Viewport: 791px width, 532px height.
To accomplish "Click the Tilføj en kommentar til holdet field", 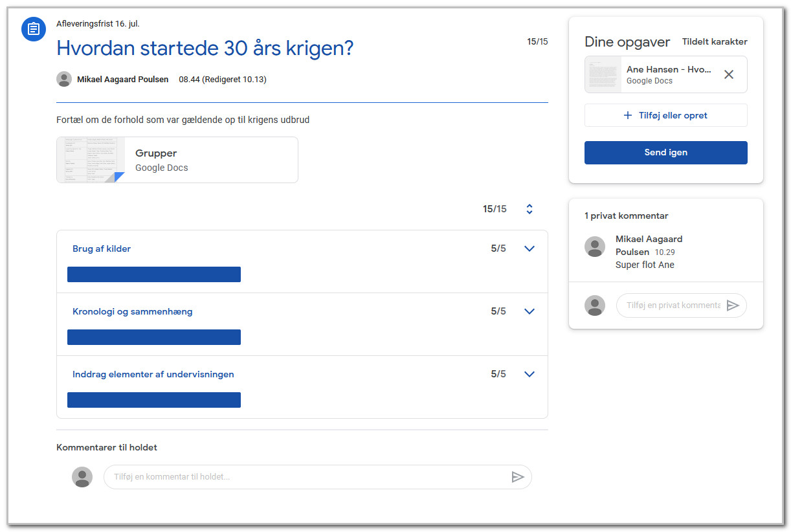I will click(307, 477).
